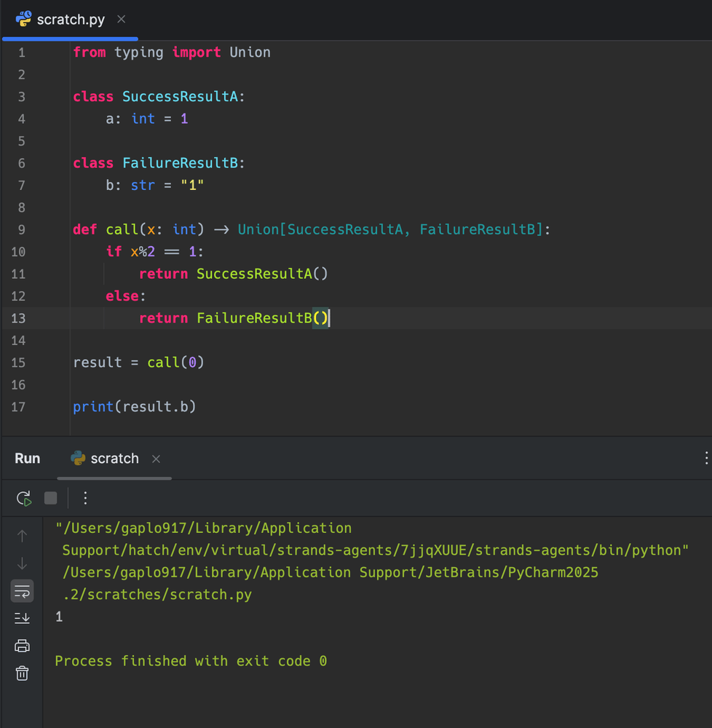Switch to the scratch run tab
This screenshot has height=728, width=712.
coord(114,459)
